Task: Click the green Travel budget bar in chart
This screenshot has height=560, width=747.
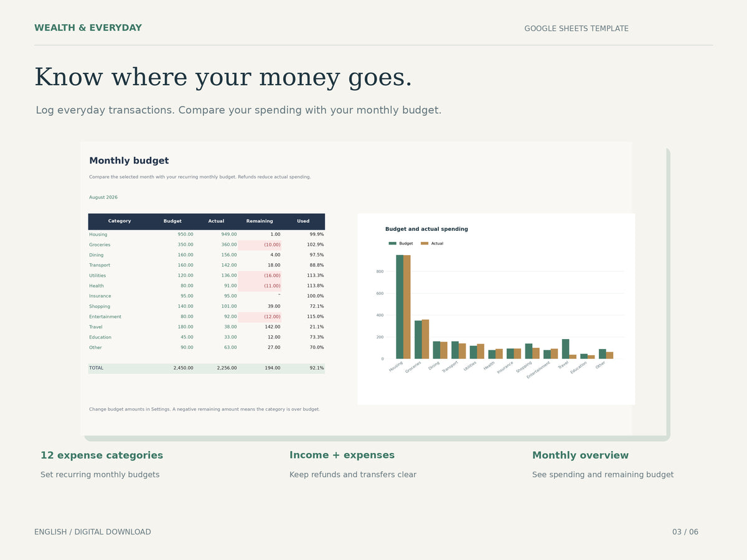Action: click(565, 349)
